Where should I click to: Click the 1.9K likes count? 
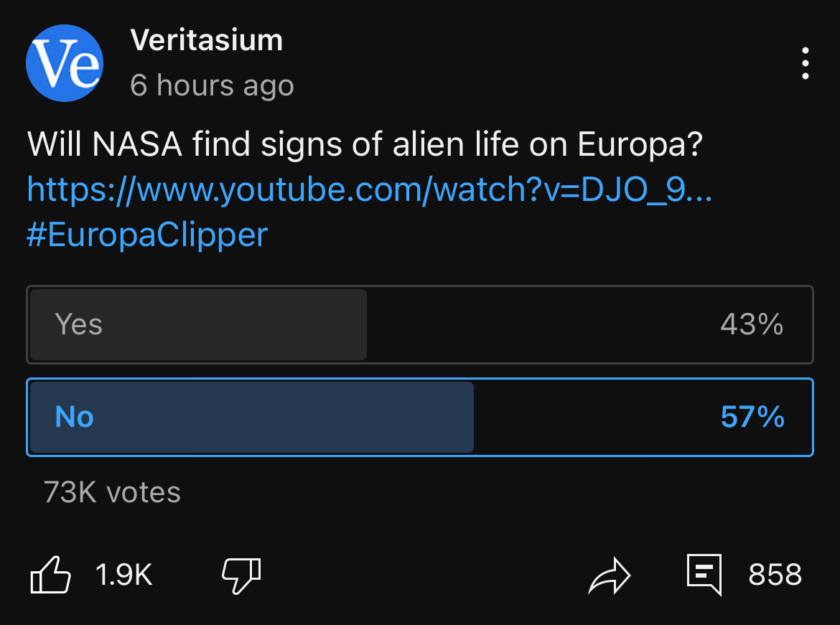click(x=123, y=575)
